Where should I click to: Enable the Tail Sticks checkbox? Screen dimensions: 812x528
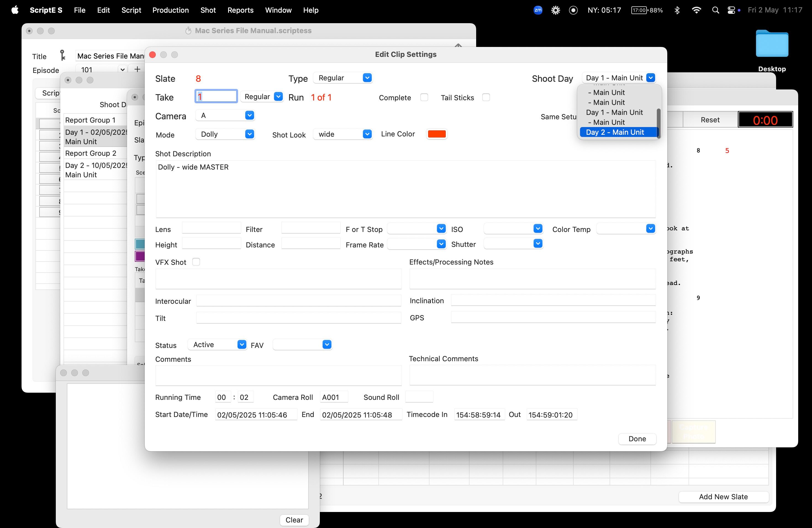(x=486, y=97)
